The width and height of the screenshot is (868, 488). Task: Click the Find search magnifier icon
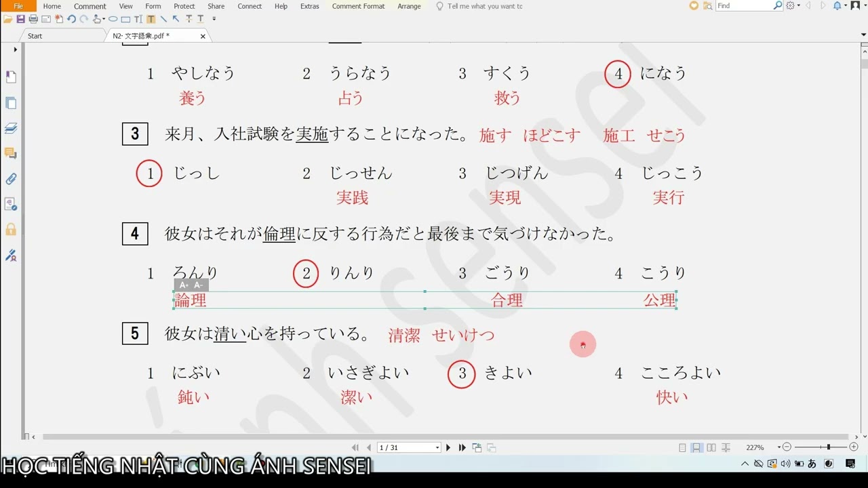tap(778, 5)
